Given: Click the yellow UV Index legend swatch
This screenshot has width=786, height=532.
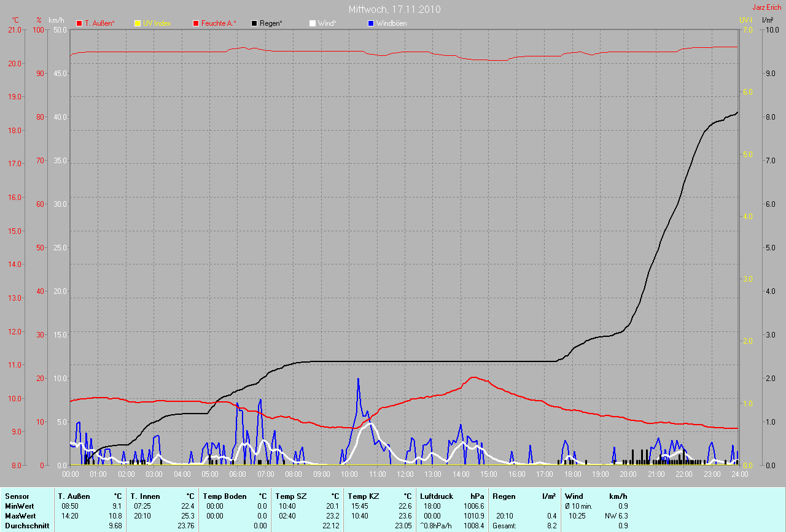Looking at the screenshot, I should [138, 23].
